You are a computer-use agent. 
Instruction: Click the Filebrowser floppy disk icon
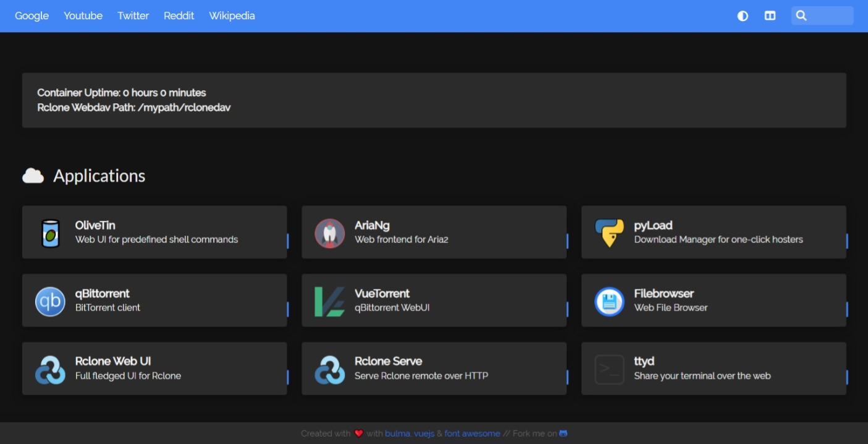point(609,302)
